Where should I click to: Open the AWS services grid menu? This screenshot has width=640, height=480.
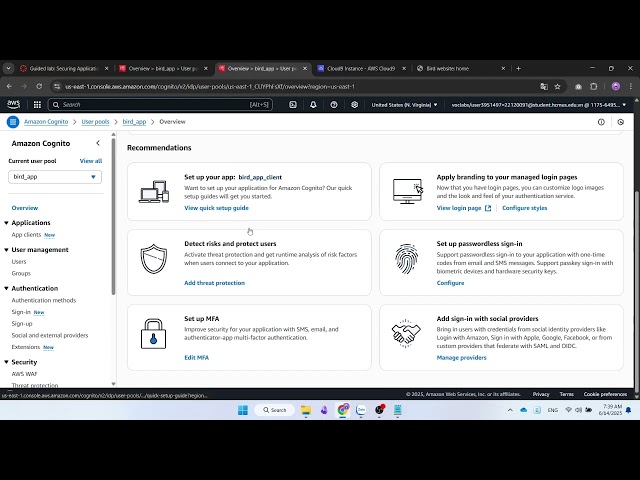pos(37,104)
